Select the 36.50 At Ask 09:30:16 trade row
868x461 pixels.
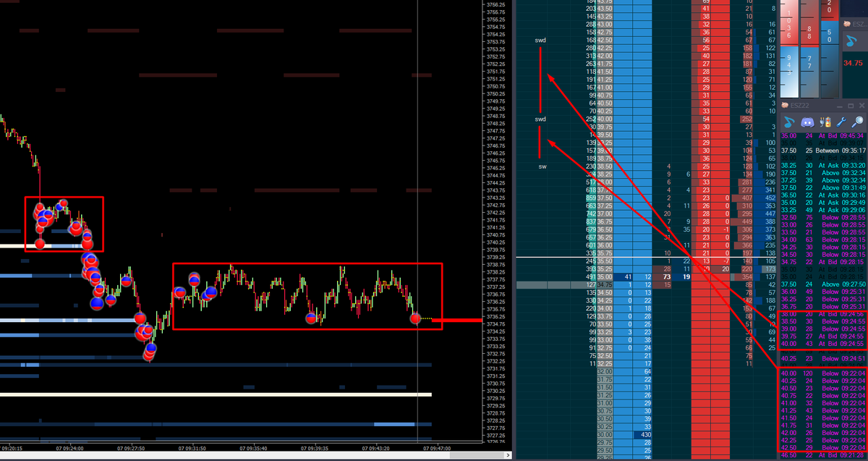[822, 195]
